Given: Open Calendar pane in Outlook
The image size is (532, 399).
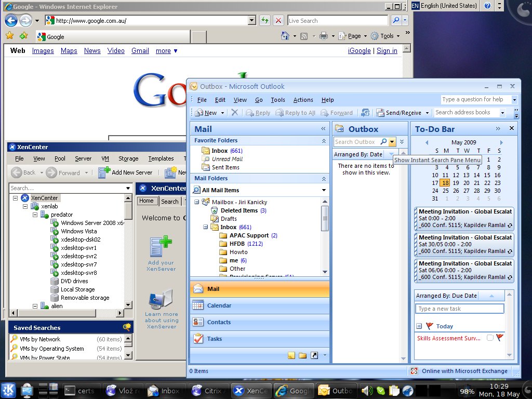Looking at the screenshot, I should (260, 305).
